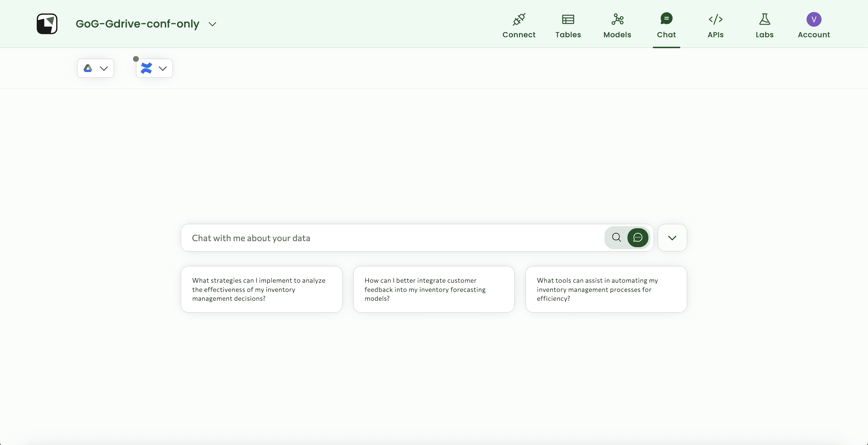Viewport: 868px width, 445px height.
Task: Click the purple V account avatar
Action: pos(813,19)
